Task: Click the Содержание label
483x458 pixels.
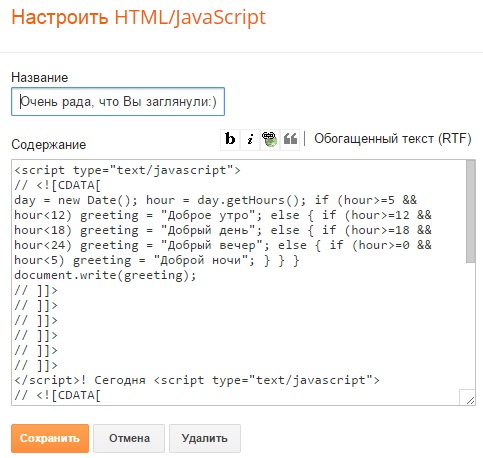Action: point(49,145)
